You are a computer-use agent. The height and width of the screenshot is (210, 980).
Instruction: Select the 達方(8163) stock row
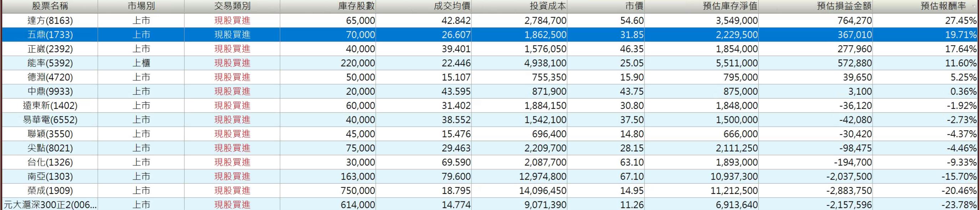coord(490,21)
